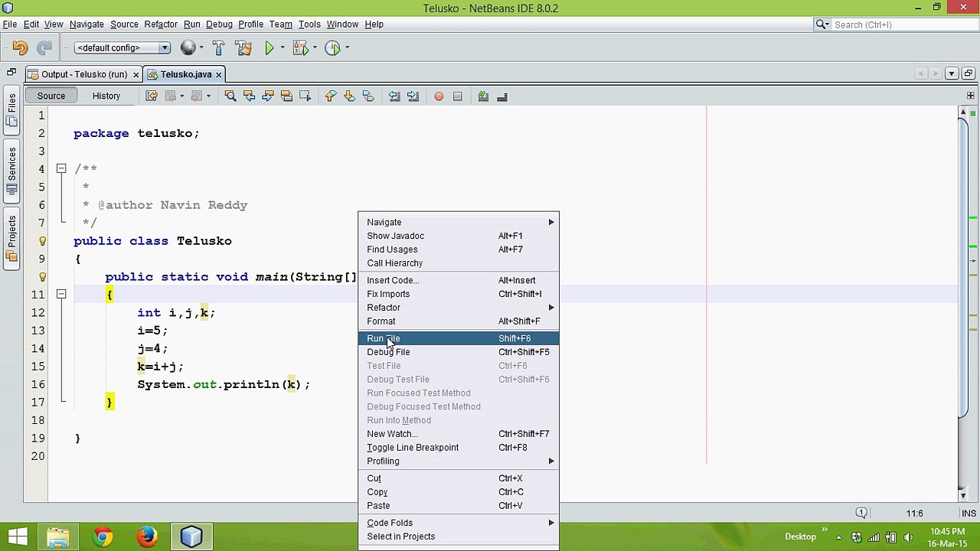Collapse the Javadoc comment fold at line 4
Screen dimensions: 980x551
[61, 169]
